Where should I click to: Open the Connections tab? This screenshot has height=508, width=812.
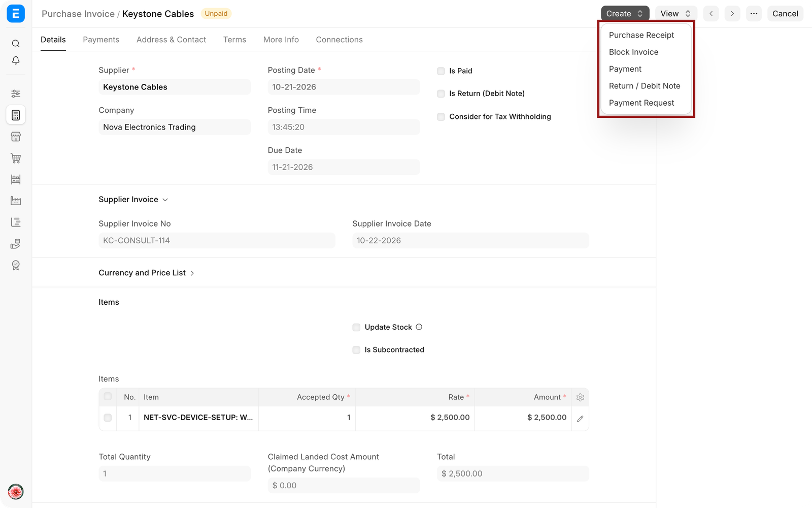(x=339, y=40)
